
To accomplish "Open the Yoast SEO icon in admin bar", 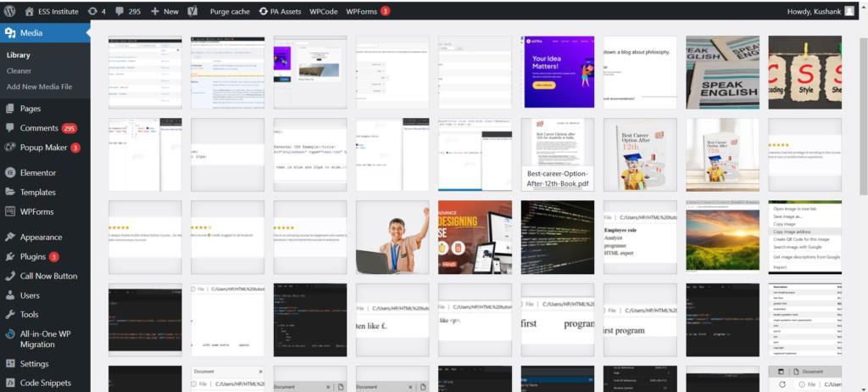I will pos(192,11).
